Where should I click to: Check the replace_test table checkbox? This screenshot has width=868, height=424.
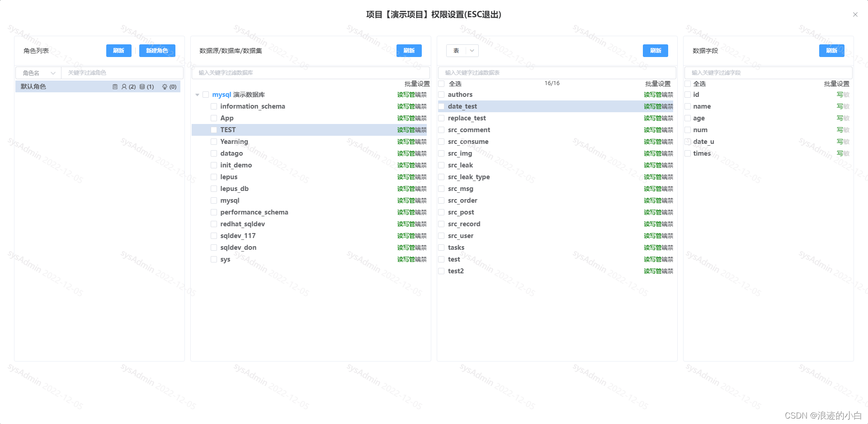441,118
